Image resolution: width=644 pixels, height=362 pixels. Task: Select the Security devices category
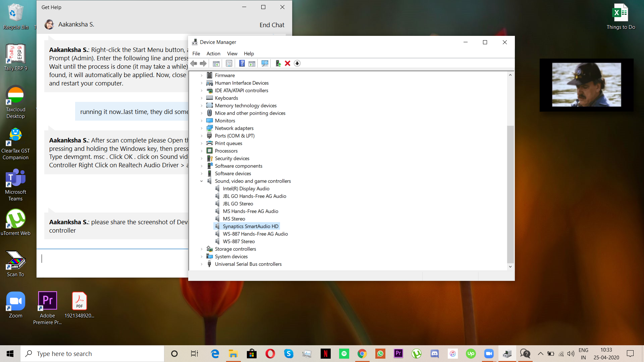pos(232,159)
